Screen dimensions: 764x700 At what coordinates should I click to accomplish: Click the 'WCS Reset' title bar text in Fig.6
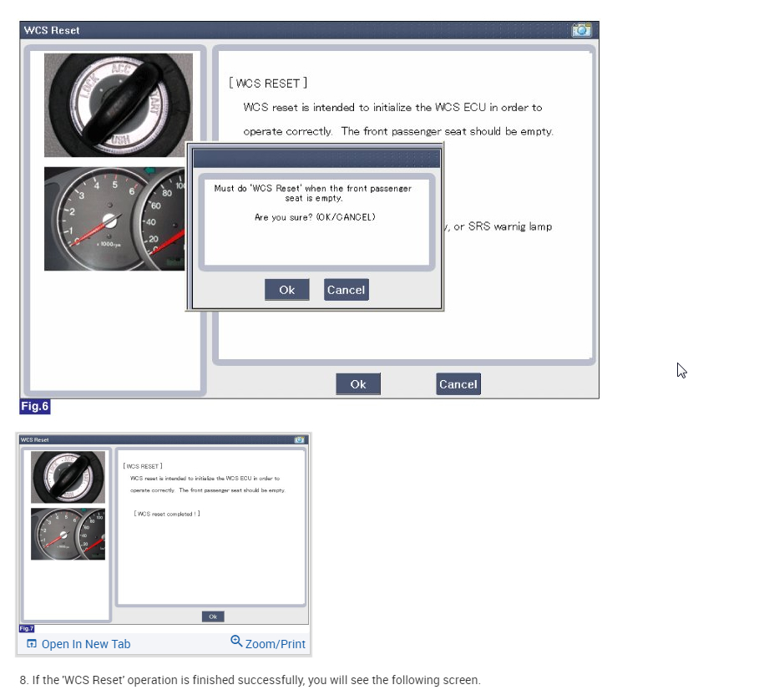[x=52, y=30]
